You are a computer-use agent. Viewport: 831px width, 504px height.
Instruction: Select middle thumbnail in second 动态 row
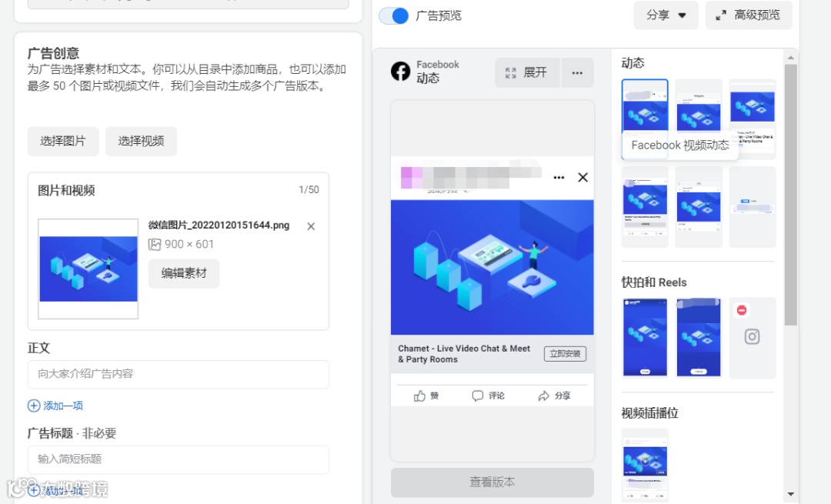[699, 207]
